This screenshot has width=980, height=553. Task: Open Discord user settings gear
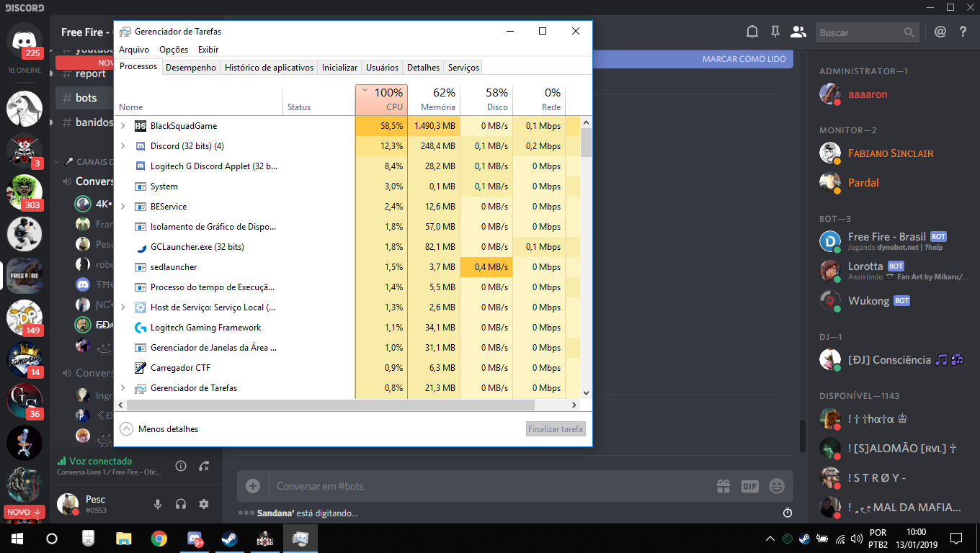pyautogui.click(x=204, y=504)
